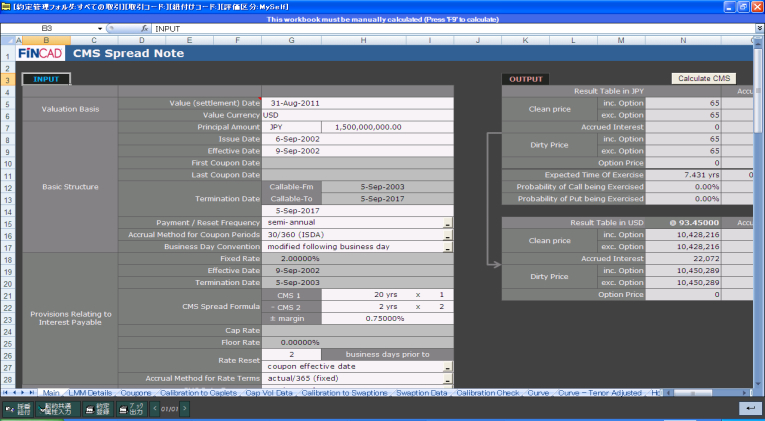Go to next record with the > arrow
Image resolution: width=765 pixels, height=421 pixels.
(x=184, y=409)
